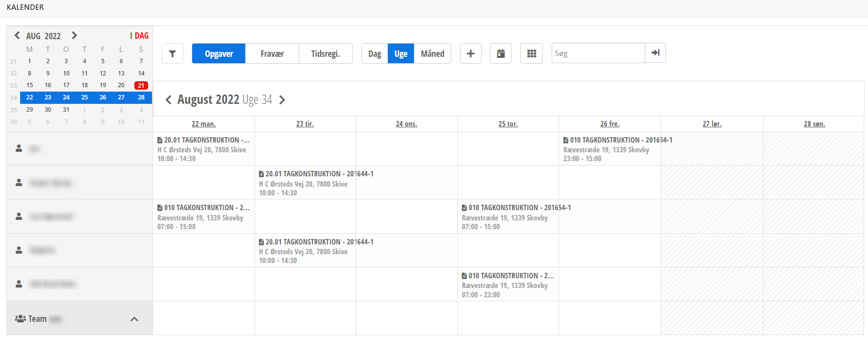The image size is (868, 338).
Task: Click the I DAG link
Action: coord(139,36)
